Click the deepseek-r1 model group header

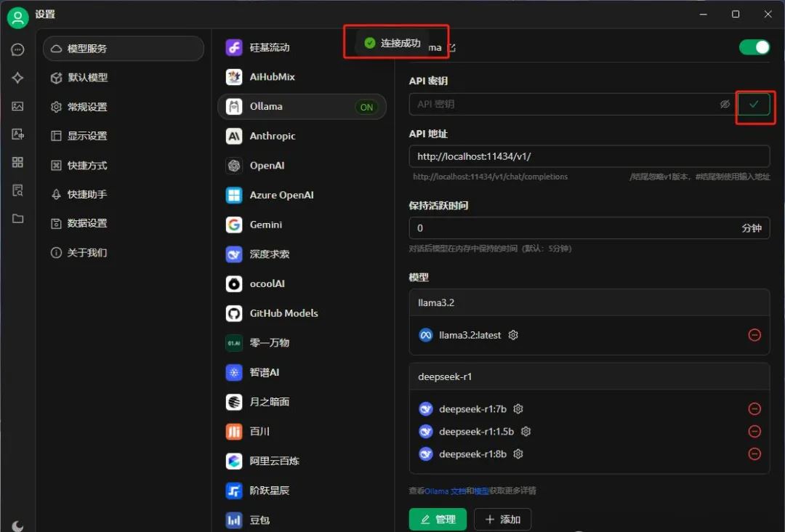click(589, 377)
